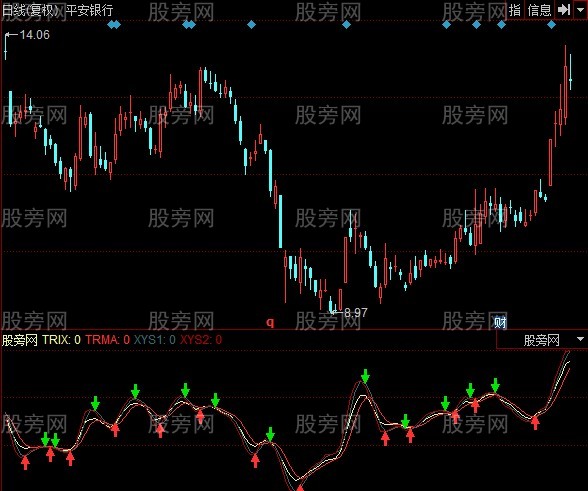The image size is (588, 491).
Task: Click the green down arrow at the tallest indicator peak
Action: (365, 376)
